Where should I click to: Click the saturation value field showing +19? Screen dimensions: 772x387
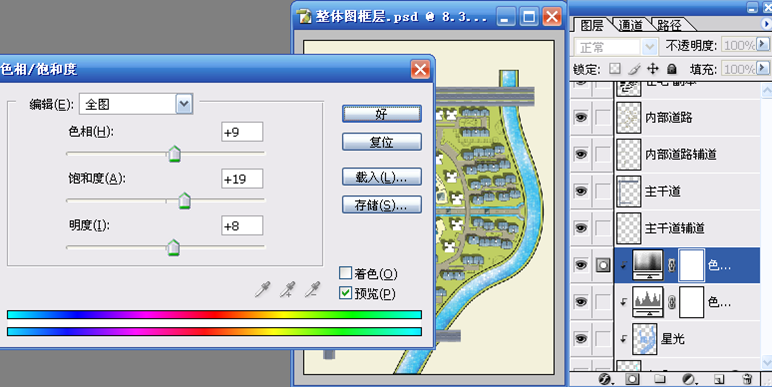[x=242, y=179]
